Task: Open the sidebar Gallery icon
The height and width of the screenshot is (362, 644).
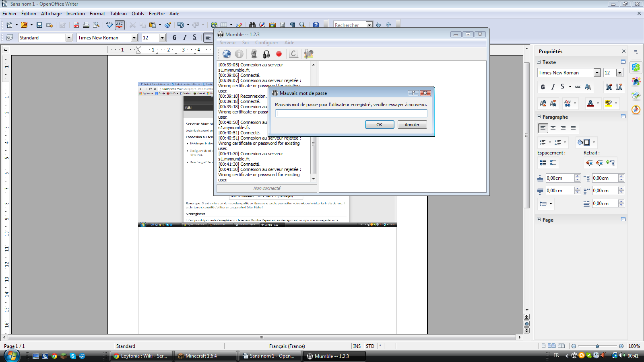Action: coord(636,95)
